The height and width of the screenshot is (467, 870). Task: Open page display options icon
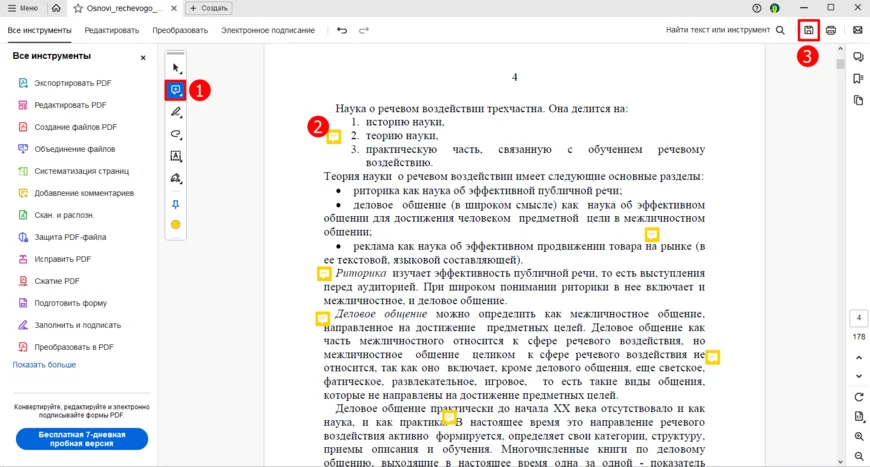point(859,417)
